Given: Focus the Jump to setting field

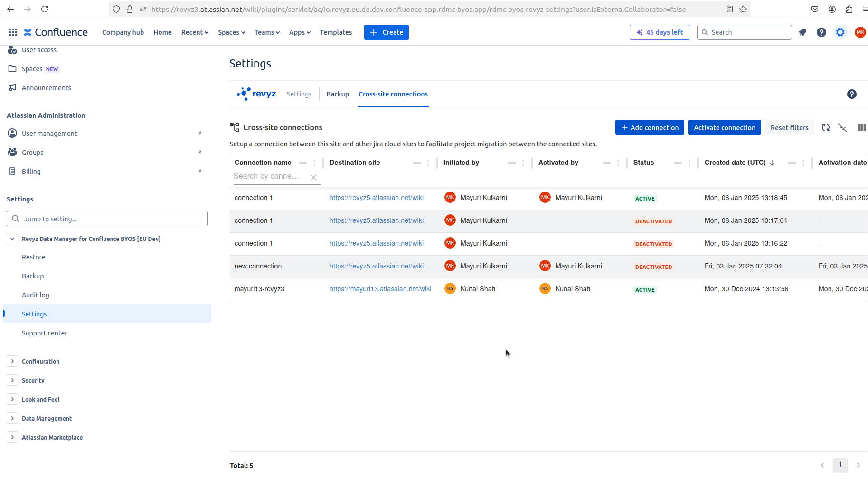Looking at the screenshot, I should [x=107, y=219].
